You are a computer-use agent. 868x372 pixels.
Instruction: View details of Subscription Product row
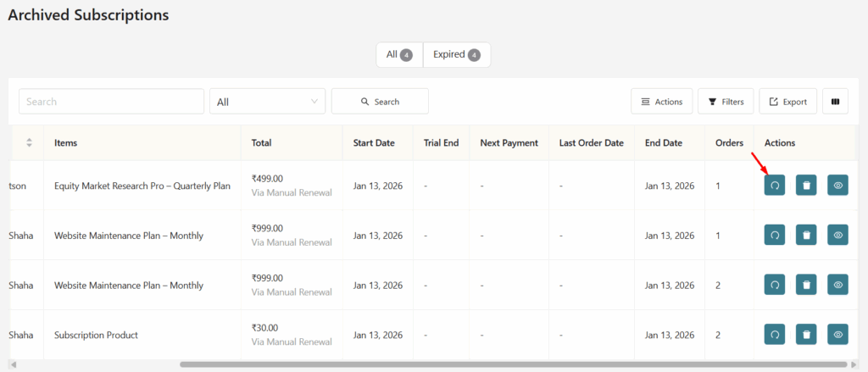click(837, 335)
